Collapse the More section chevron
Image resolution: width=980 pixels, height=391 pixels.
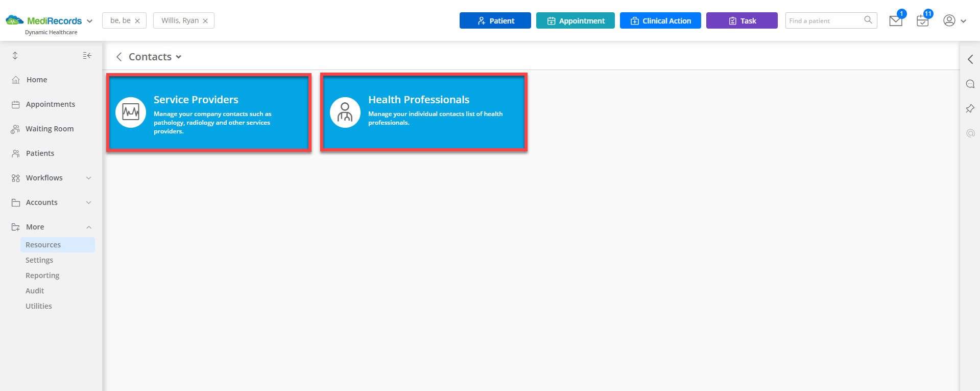(x=89, y=227)
